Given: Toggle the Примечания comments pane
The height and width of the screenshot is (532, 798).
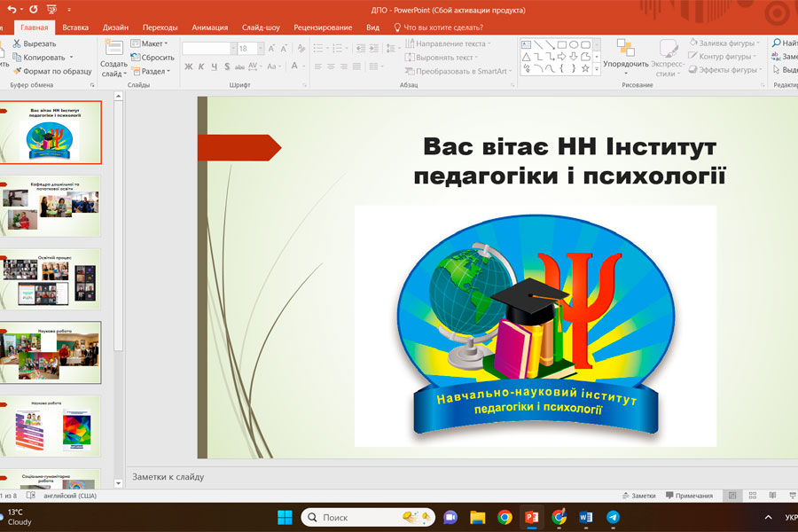Looking at the screenshot, I should tap(688, 496).
